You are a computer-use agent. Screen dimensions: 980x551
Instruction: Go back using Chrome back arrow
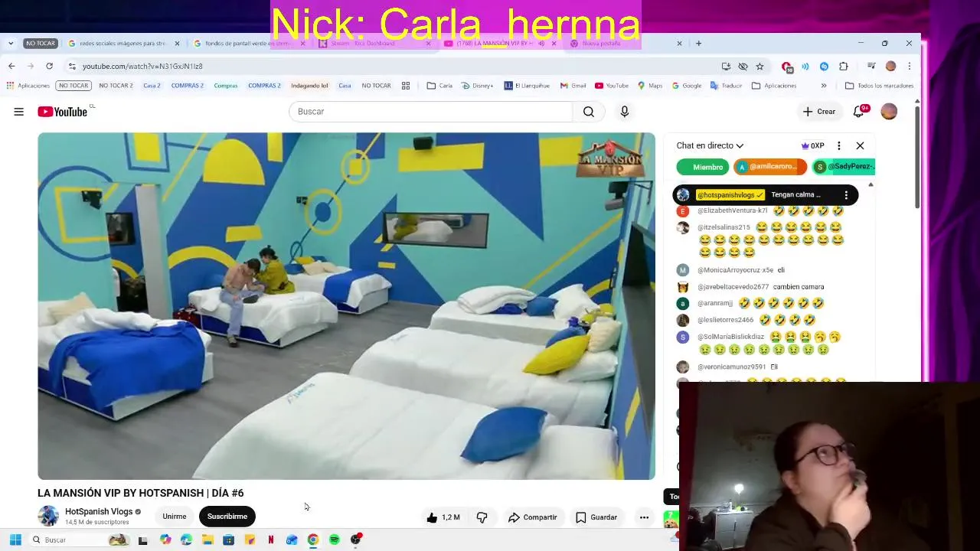click(x=11, y=66)
